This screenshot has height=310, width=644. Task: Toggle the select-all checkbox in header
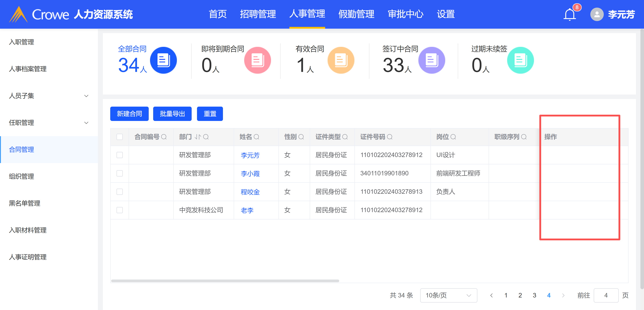tap(120, 137)
